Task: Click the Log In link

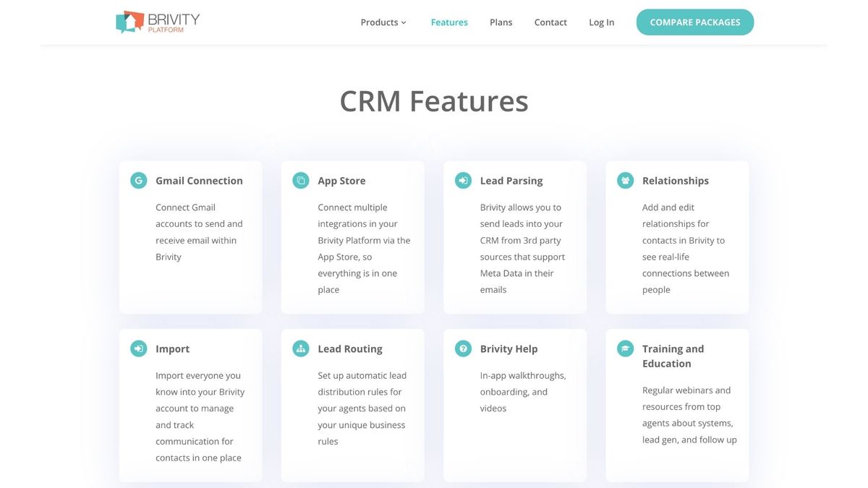Action: tap(601, 22)
